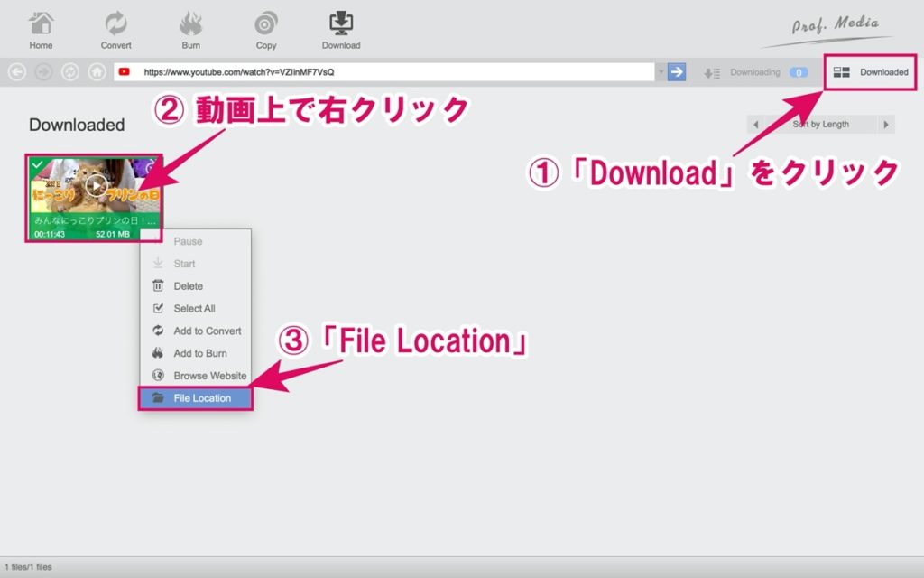Toggle the checkmark on the video thumbnail
This screenshot has height=578, width=924.
coord(37,164)
